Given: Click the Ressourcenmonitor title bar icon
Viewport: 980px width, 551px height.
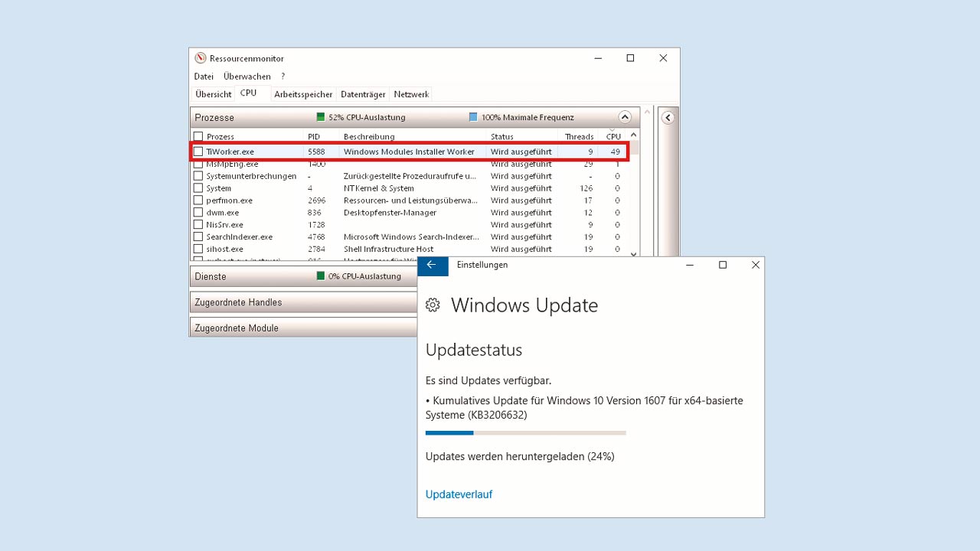Looking at the screenshot, I should coord(201,58).
